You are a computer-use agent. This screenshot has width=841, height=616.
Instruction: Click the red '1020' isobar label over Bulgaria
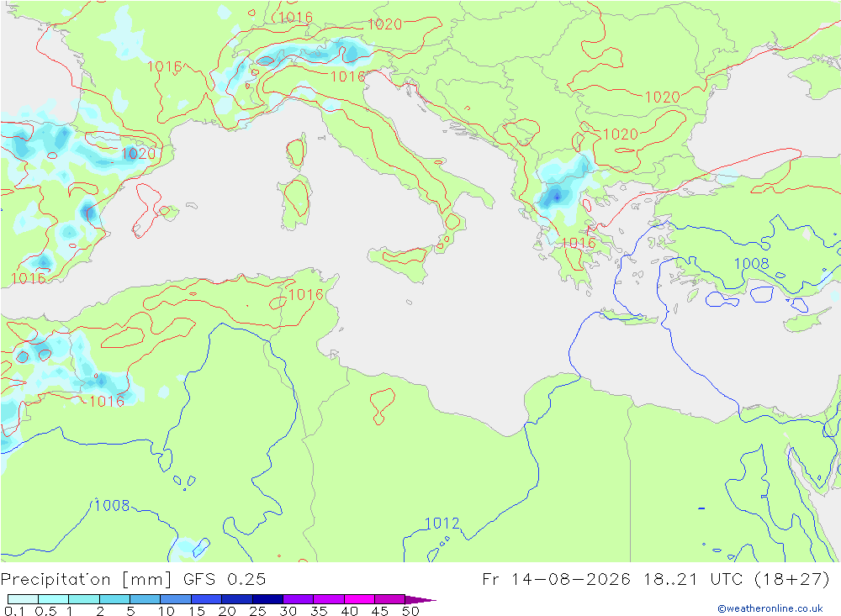[621, 134]
